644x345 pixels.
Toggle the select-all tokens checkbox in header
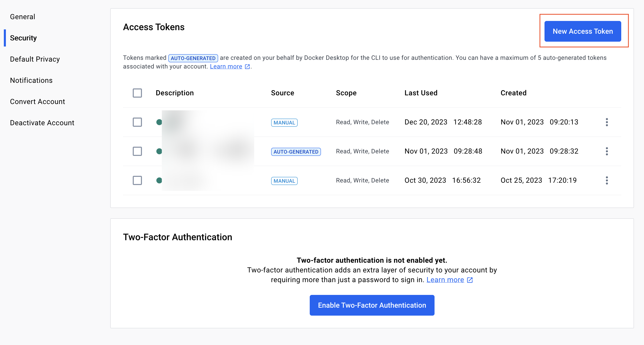pos(137,93)
